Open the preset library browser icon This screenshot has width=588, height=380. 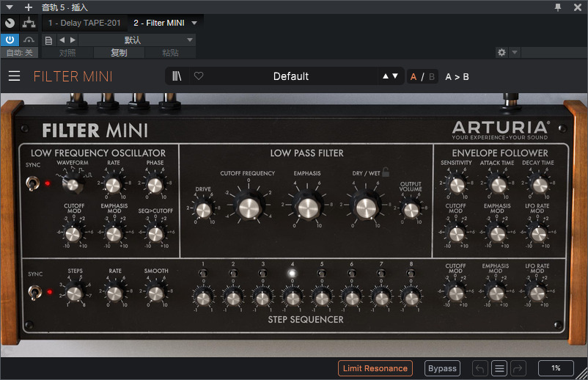177,76
